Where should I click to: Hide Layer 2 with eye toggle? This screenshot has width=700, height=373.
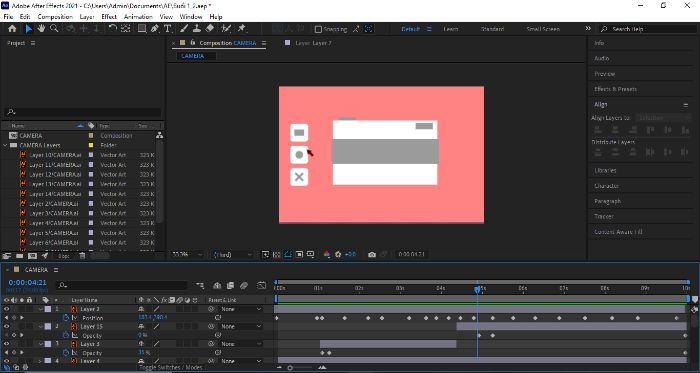coord(6,309)
